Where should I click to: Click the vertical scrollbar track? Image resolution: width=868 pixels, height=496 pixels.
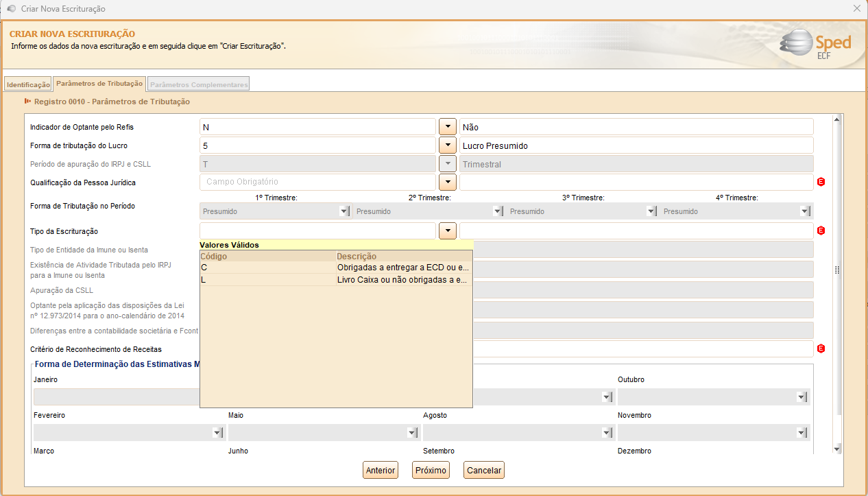click(836, 284)
